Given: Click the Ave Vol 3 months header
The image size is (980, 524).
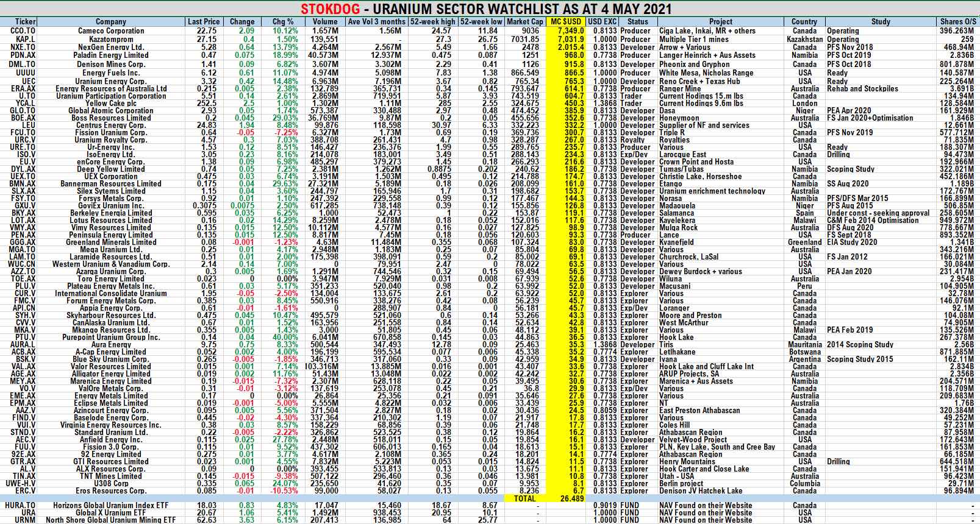Looking at the screenshot, I should point(376,21).
